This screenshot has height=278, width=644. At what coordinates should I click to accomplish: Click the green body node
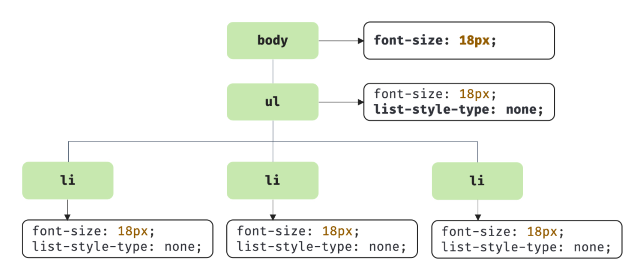coord(272,41)
